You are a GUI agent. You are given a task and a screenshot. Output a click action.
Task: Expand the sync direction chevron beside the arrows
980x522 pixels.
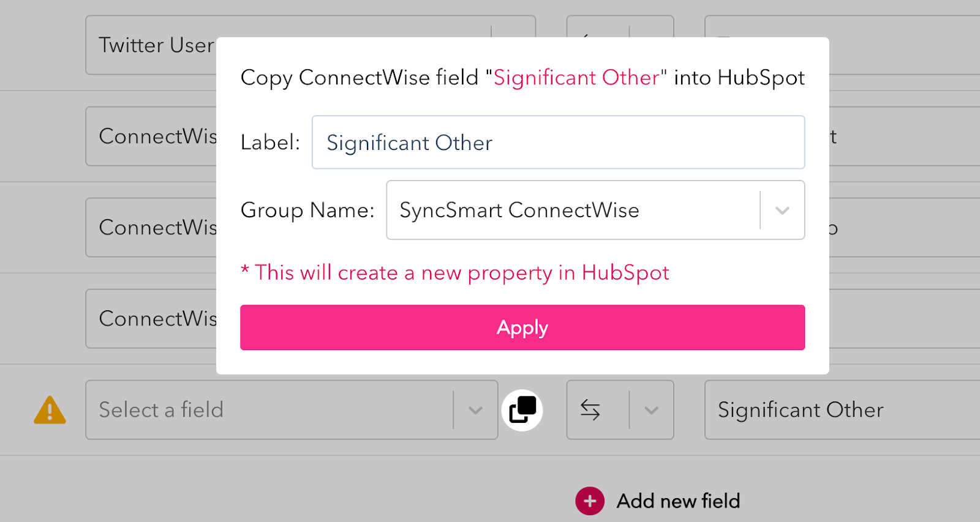point(652,410)
